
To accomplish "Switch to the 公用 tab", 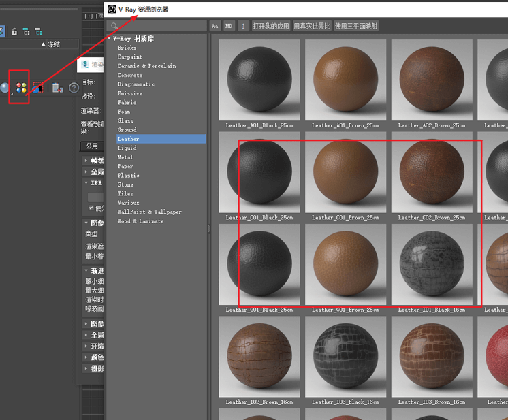I will (92, 146).
